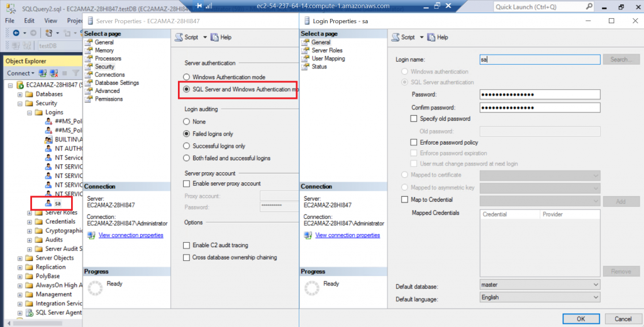Screen dimensions: 644x327
Task: Check Specify old password
Action: pos(414,119)
